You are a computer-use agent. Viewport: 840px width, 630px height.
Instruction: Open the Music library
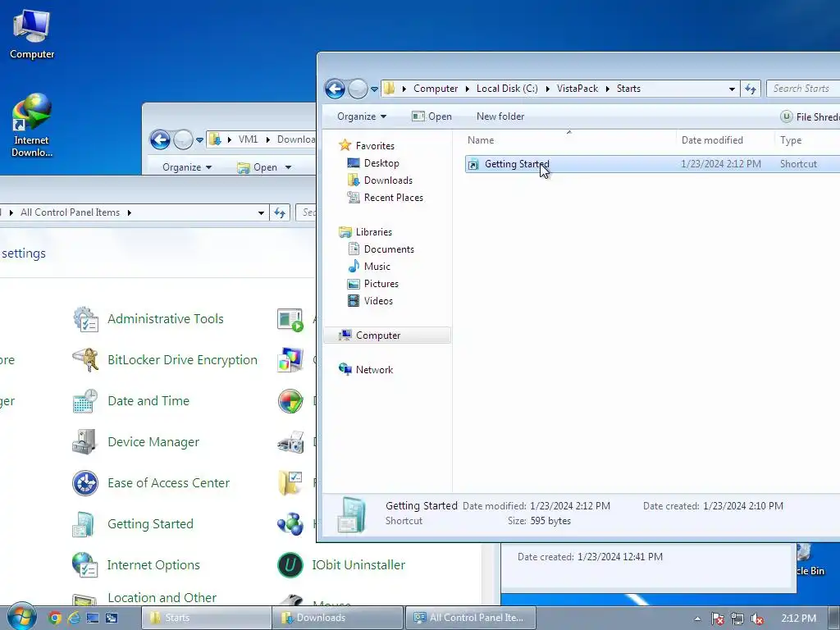[377, 267]
